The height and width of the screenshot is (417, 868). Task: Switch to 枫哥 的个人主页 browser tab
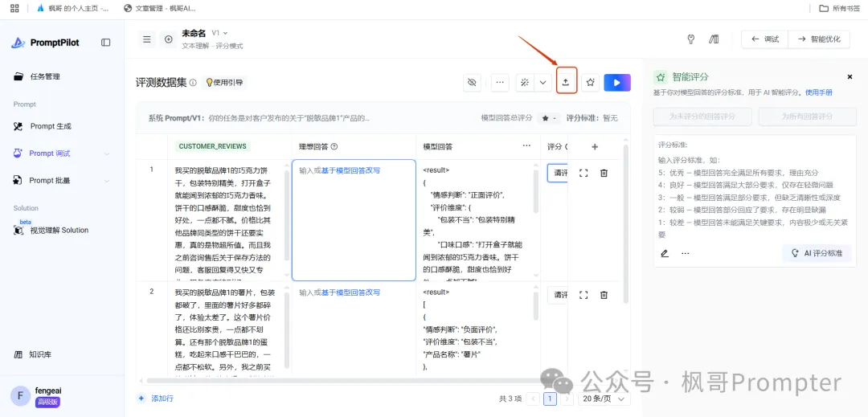pos(72,8)
